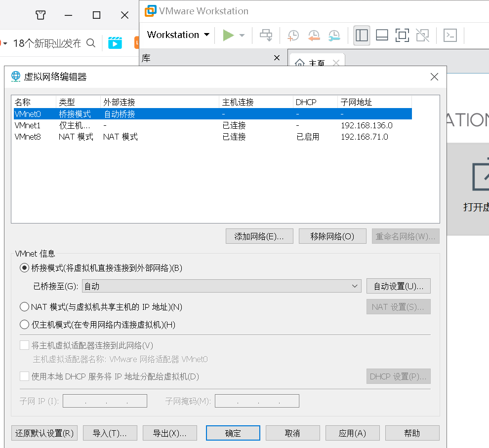The image size is (489, 448).
Task: Click the 子网掩码 input field
Action: pyautogui.click(x=257, y=401)
